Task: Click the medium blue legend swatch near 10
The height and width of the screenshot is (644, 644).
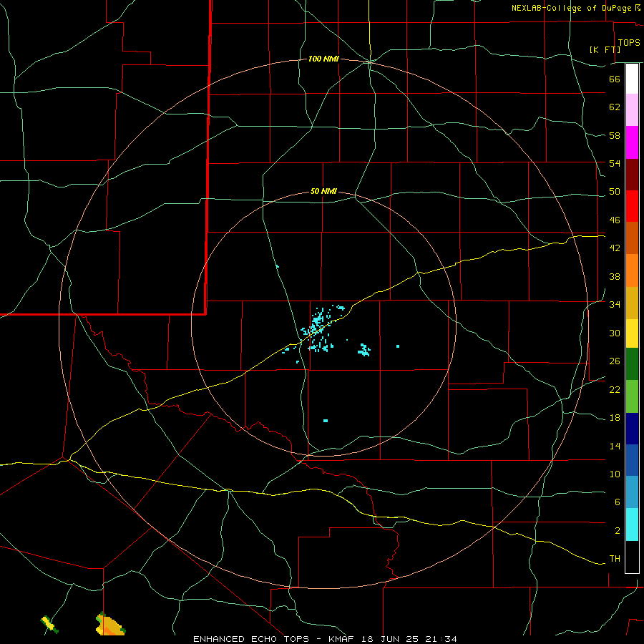Action: [x=632, y=460]
